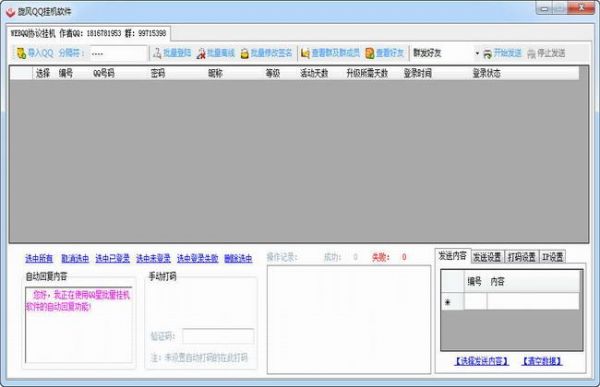Click the 删除选中 delete selected link
The height and width of the screenshot is (387, 600).
click(238, 259)
